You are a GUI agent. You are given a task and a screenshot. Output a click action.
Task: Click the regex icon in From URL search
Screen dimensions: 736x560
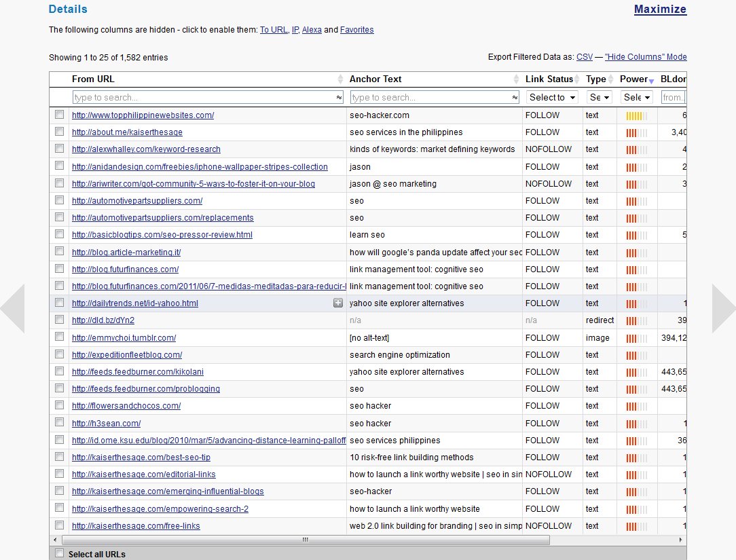click(x=339, y=98)
